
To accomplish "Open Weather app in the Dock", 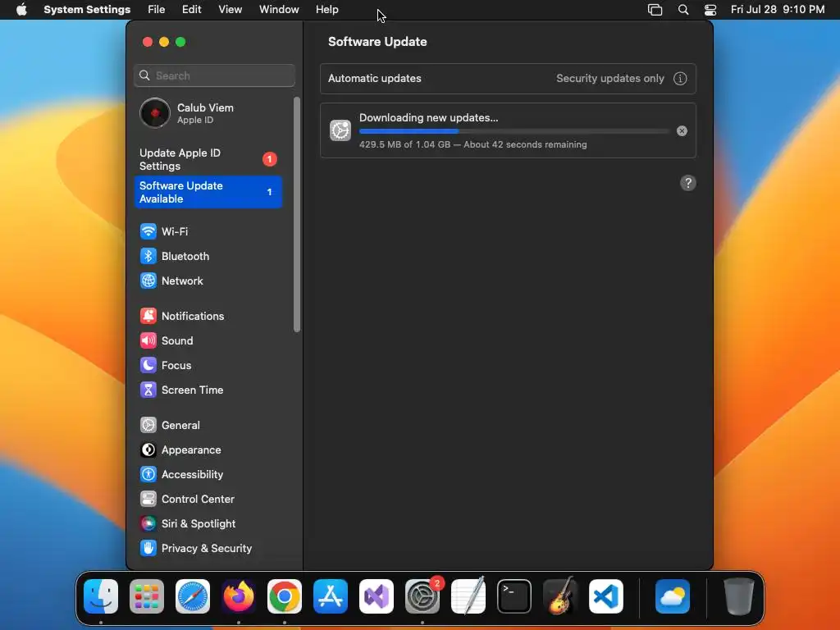I will (673, 596).
